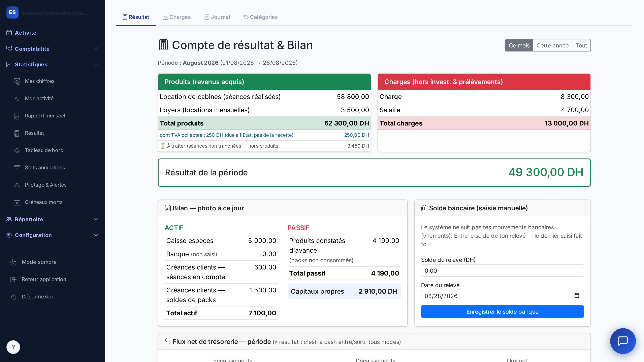Open the chat bubble widget
Image resolution: width=644 pixels, height=362 pixels.
pos(623,341)
